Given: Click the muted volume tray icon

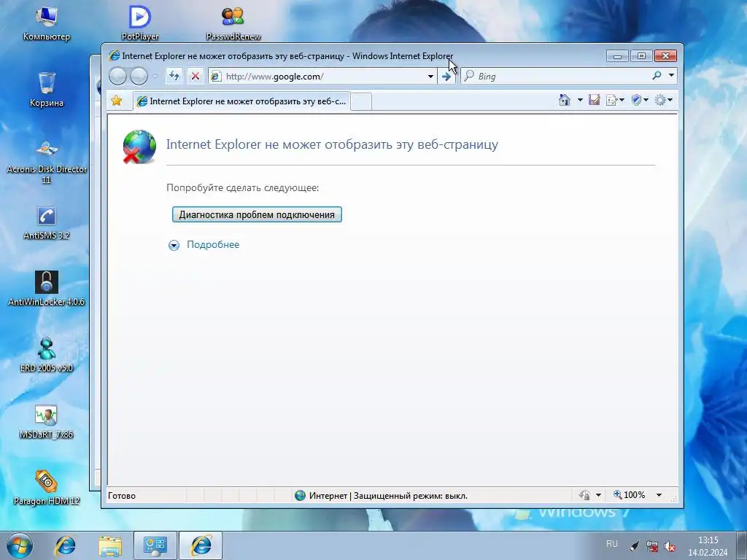Looking at the screenshot, I should (670, 546).
